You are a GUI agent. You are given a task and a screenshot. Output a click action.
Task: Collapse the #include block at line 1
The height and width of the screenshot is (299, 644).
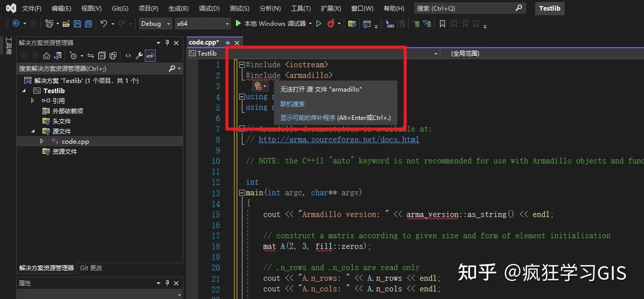[242, 65]
